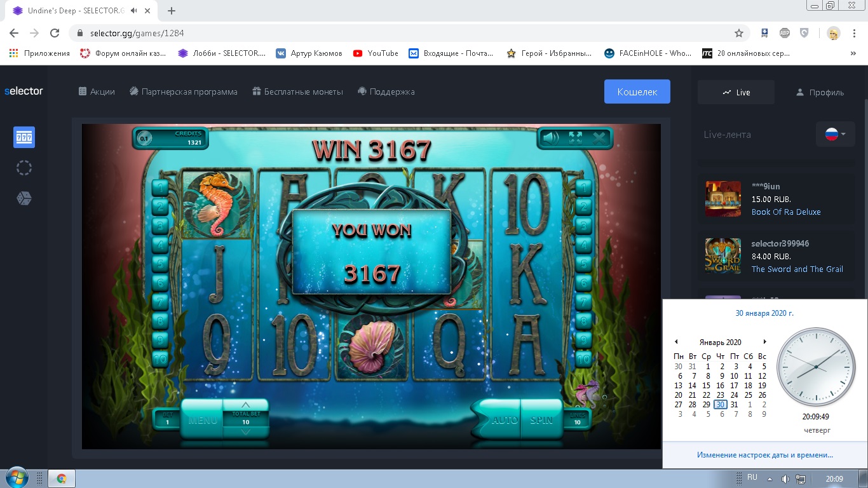Open the shield extension icon

[x=804, y=33]
